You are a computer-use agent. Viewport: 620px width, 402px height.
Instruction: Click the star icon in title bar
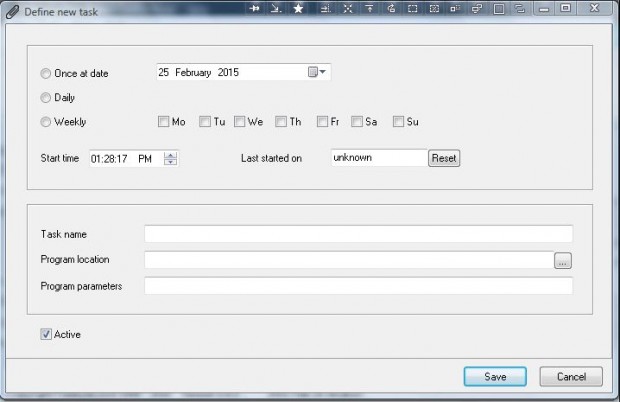pyautogui.click(x=298, y=8)
